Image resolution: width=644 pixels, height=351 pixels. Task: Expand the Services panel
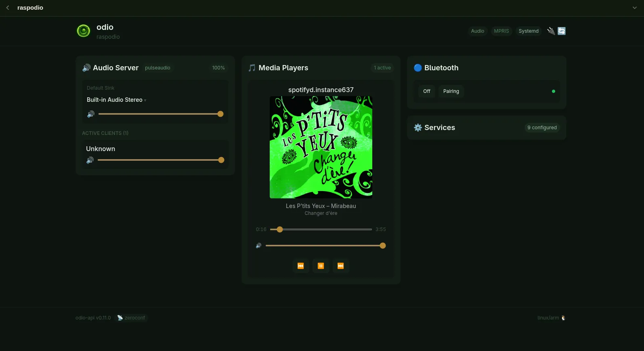[x=487, y=128]
